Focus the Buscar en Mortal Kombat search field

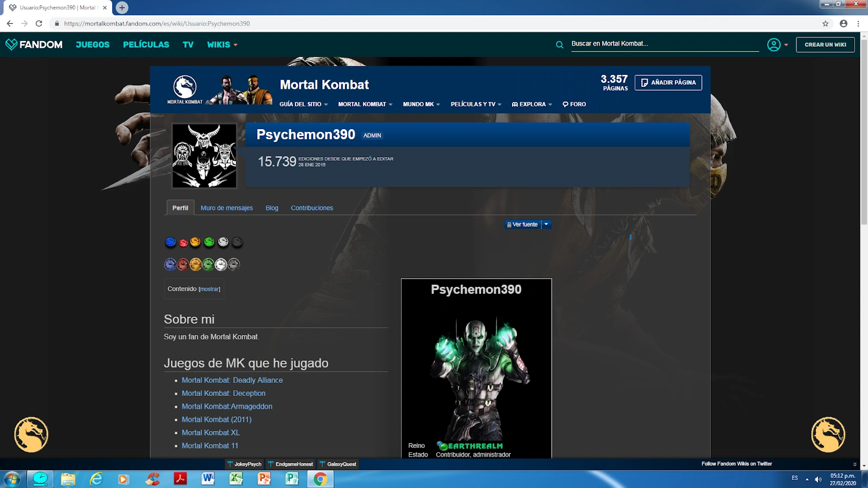tap(665, 44)
